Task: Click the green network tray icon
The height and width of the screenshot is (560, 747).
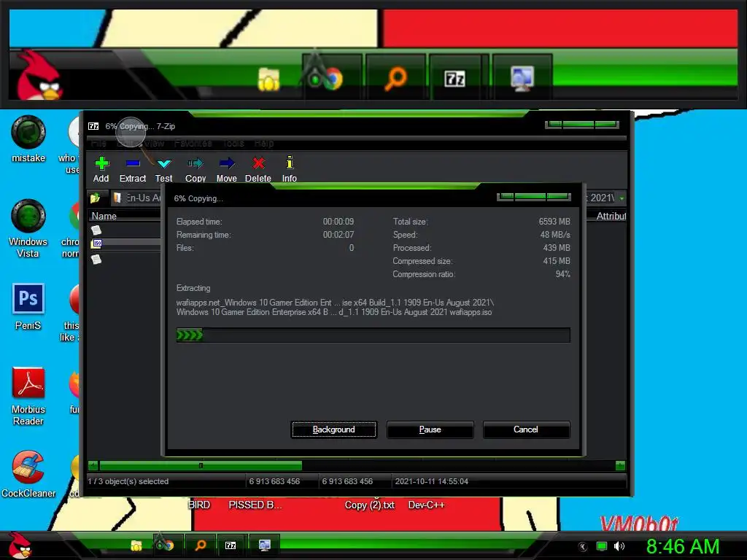Action: coord(602,546)
